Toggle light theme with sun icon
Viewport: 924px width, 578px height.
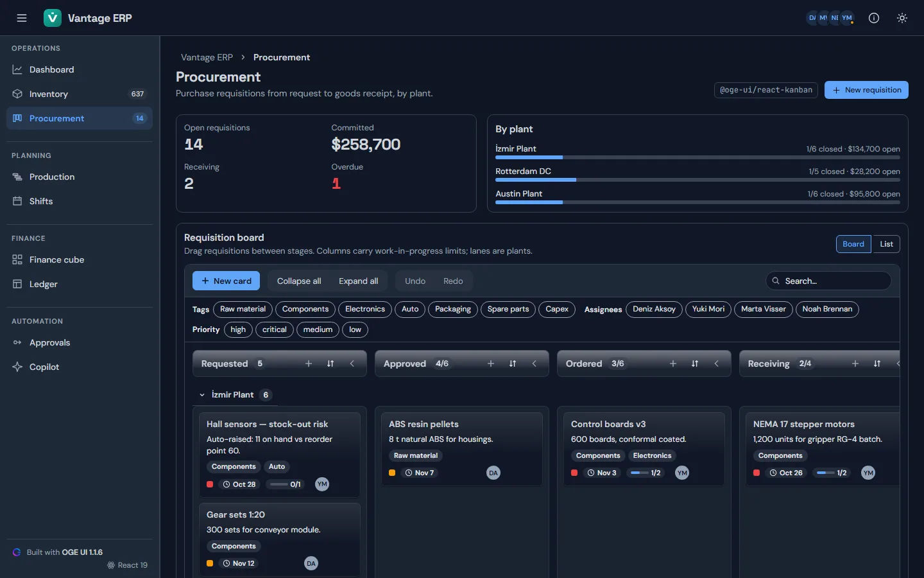pyautogui.click(x=902, y=18)
